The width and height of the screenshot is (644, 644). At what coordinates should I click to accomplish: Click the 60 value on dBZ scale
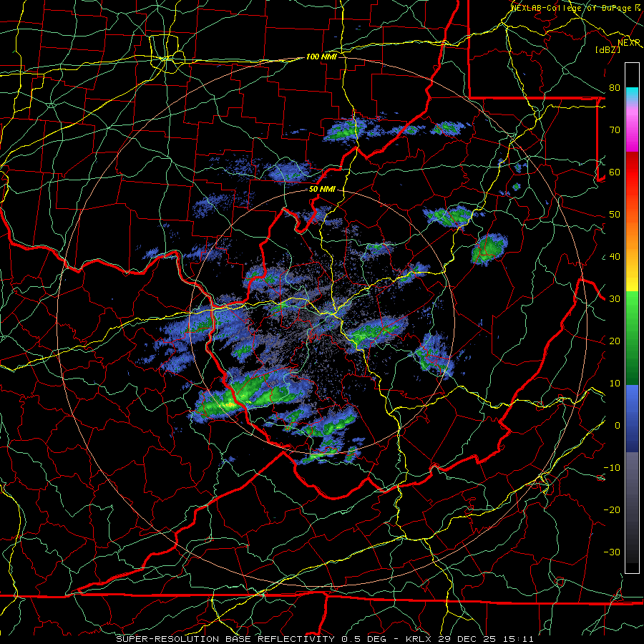pyautogui.click(x=615, y=172)
